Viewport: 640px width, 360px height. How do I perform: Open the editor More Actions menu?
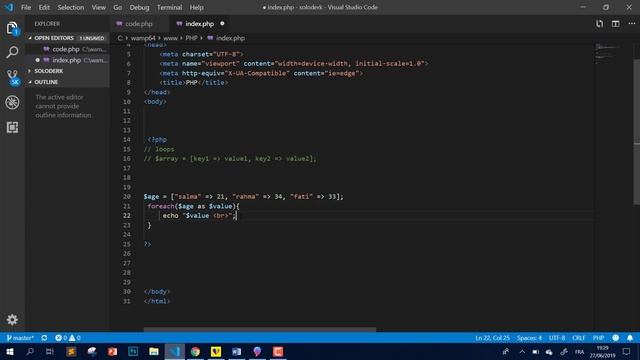tap(631, 24)
